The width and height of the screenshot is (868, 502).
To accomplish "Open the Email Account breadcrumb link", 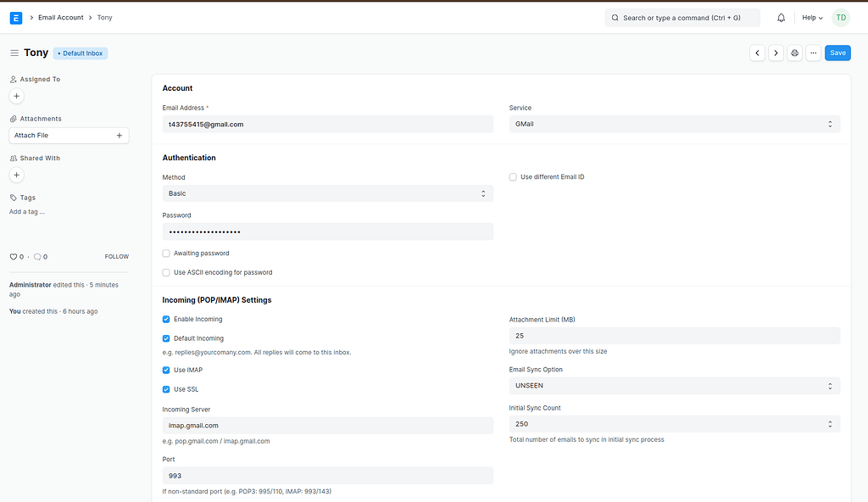I will tap(60, 17).
